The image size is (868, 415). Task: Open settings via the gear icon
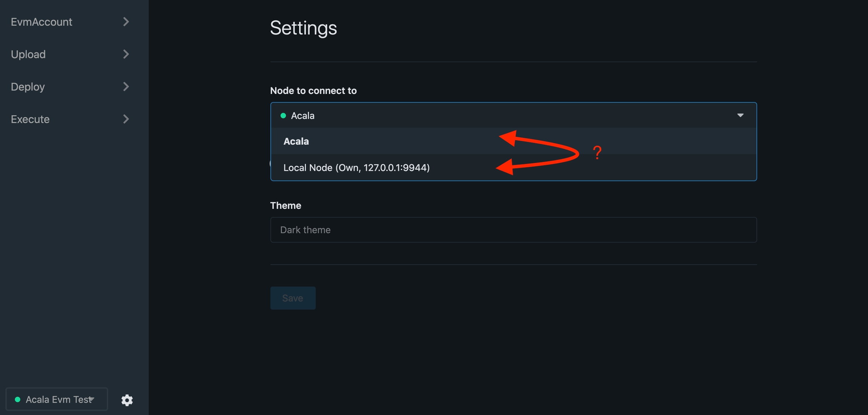point(127,400)
